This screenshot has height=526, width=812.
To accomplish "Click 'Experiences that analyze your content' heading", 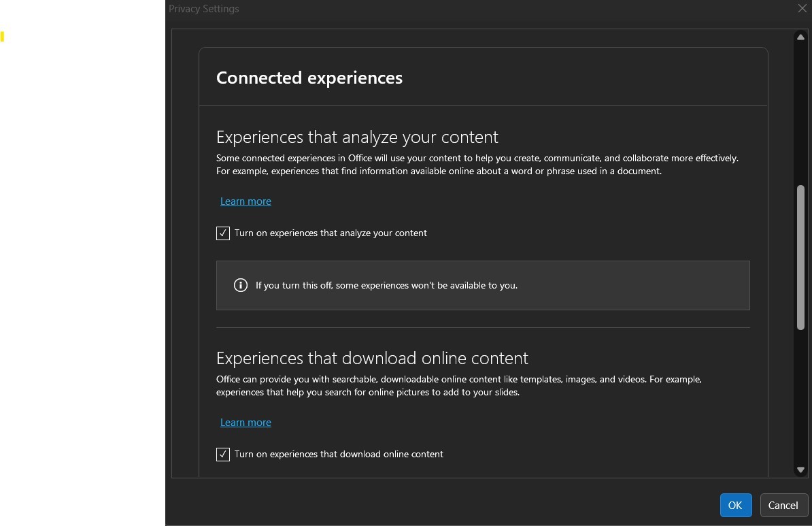I will coord(357,137).
